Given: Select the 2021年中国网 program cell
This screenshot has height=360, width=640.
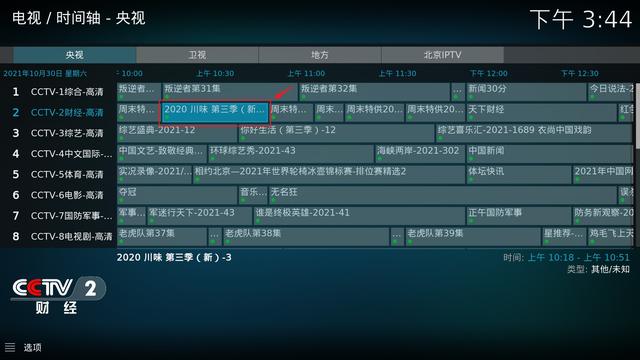Looking at the screenshot, I should pyautogui.click(x=603, y=174).
